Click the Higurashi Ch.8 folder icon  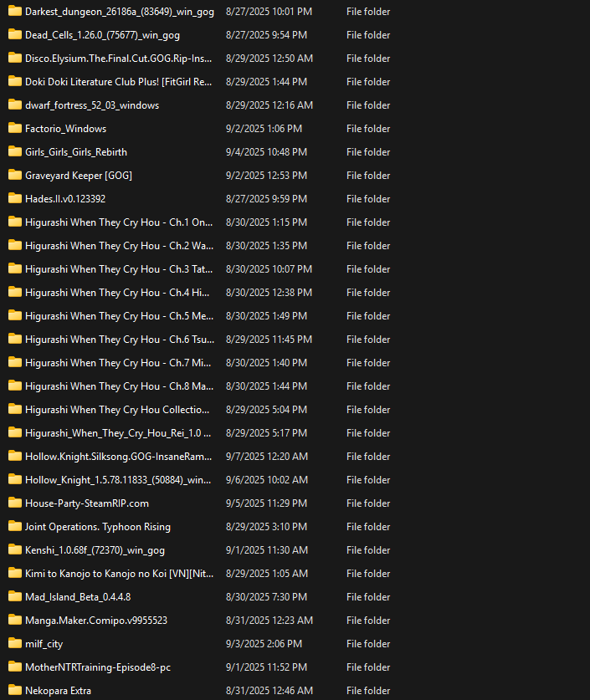pyautogui.click(x=15, y=386)
